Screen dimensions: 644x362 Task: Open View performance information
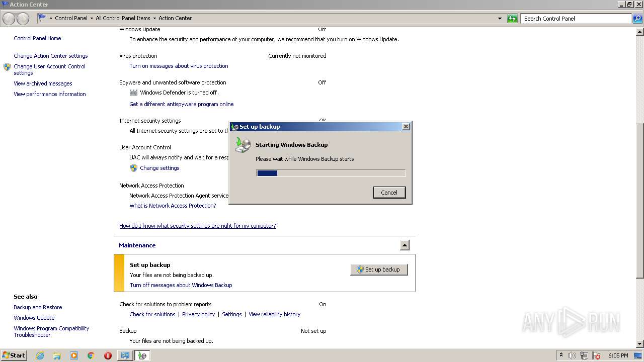tap(50, 94)
